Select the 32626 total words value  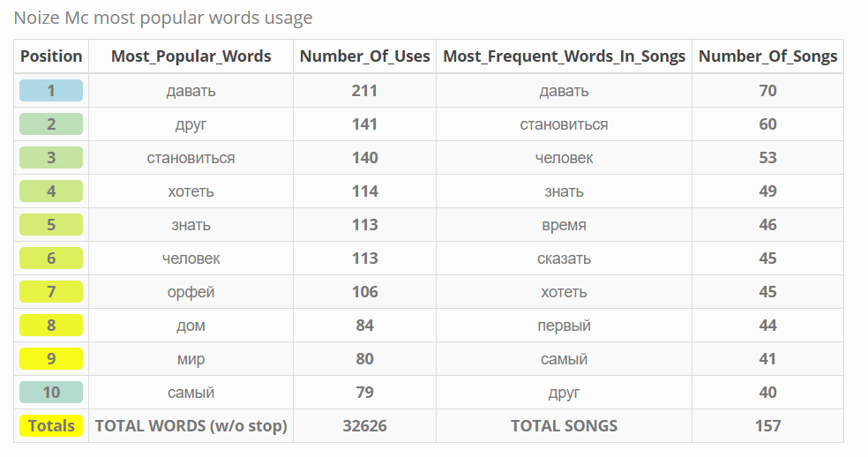pos(365,426)
